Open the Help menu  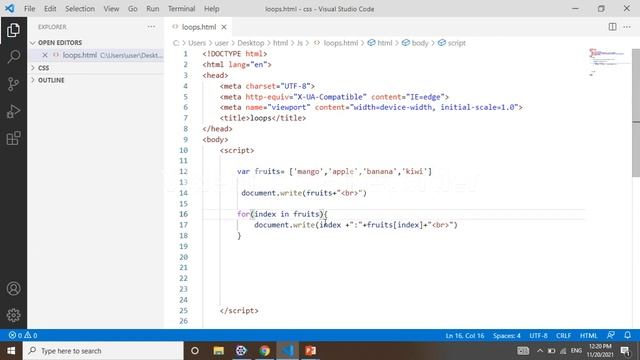211,9
